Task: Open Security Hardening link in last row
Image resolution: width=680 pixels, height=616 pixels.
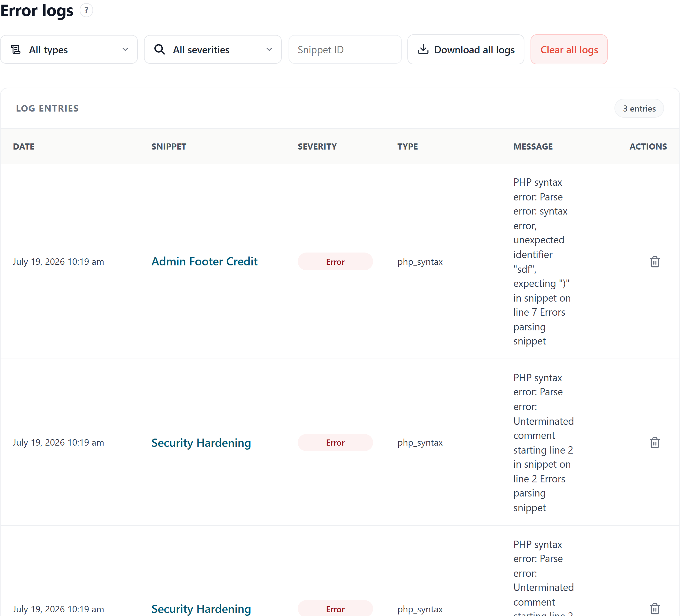Action: 201,609
